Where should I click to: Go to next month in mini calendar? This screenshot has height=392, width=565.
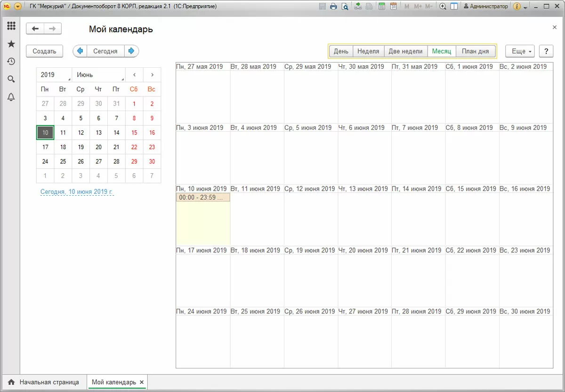click(152, 75)
